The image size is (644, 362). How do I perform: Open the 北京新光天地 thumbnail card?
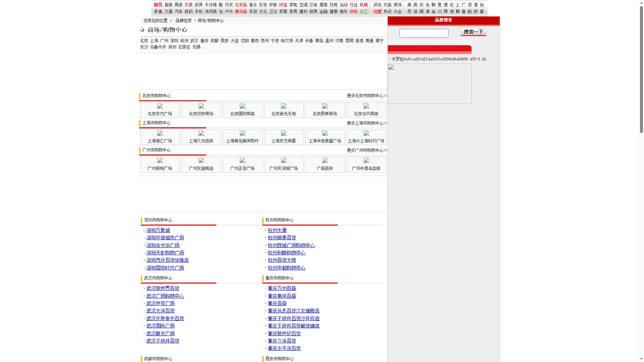tap(284, 110)
